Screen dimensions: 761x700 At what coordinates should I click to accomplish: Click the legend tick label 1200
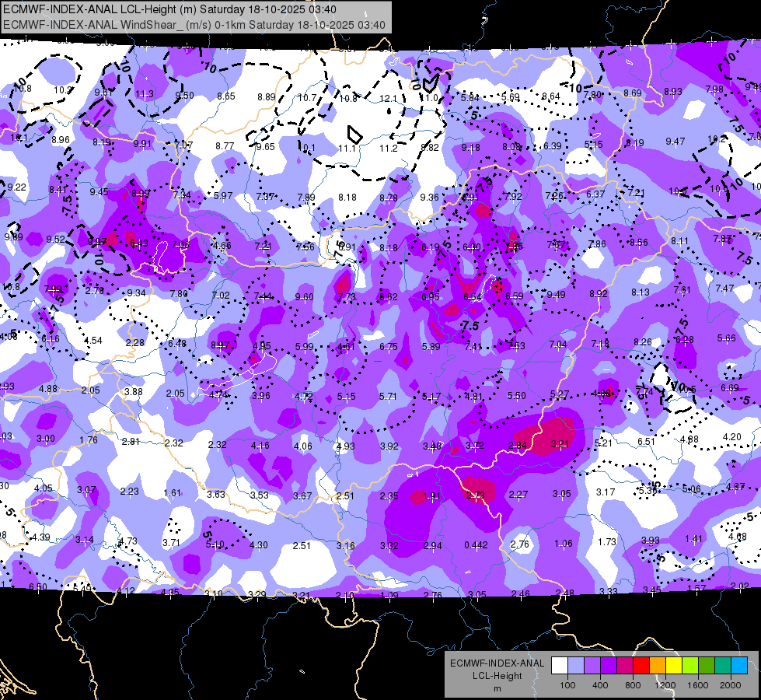[665, 685]
